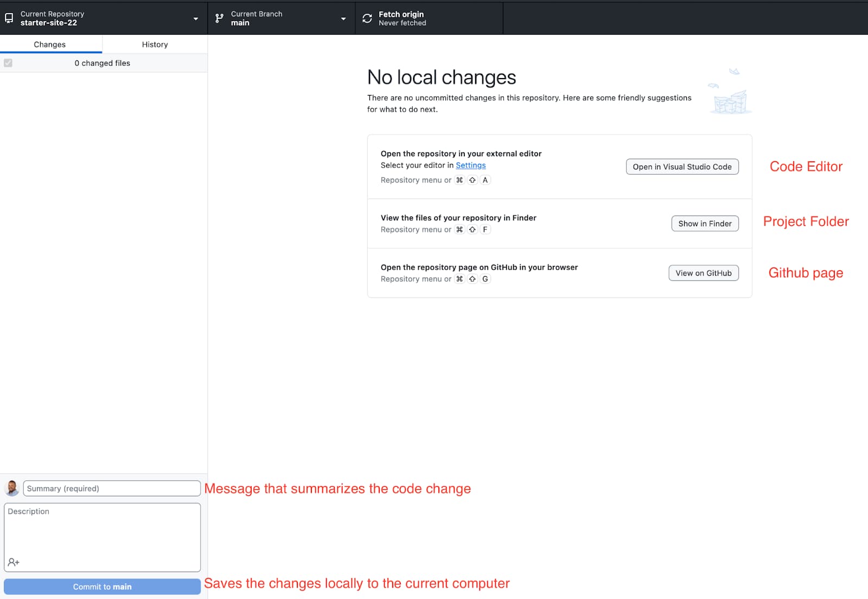
Task: Click inside the Description text area
Action: pyautogui.click(x=102, y=537)
